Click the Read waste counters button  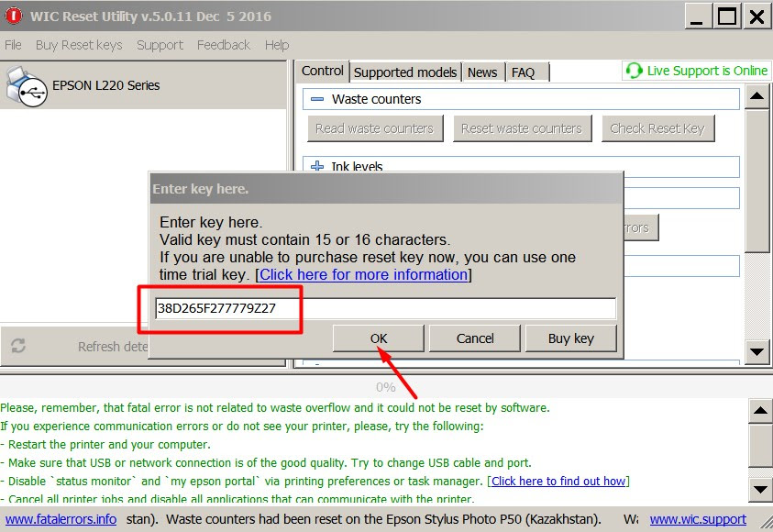coord(375,128)
